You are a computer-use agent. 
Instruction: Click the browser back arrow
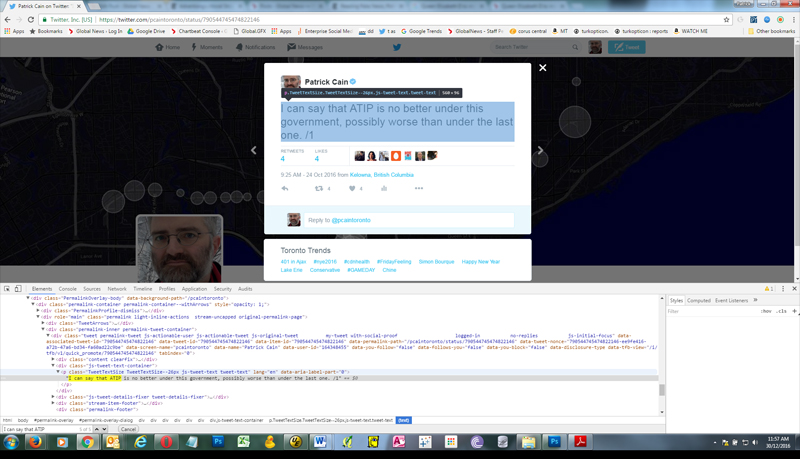(x=7, y=19)
